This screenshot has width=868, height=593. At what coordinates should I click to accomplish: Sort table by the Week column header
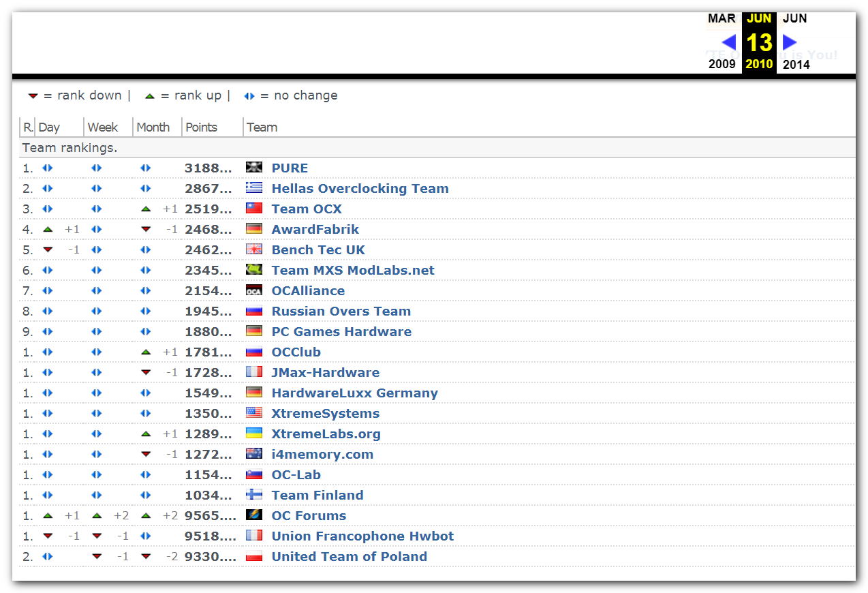(x=102, y=127)
